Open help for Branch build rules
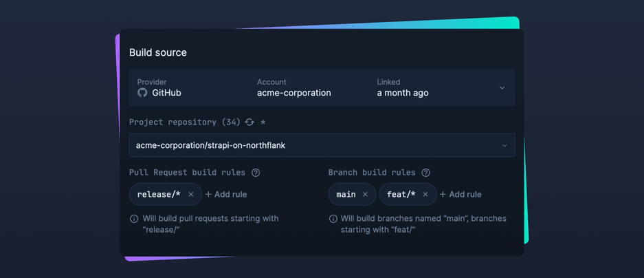This screenshot has height=278, width=644. (426, 173)
